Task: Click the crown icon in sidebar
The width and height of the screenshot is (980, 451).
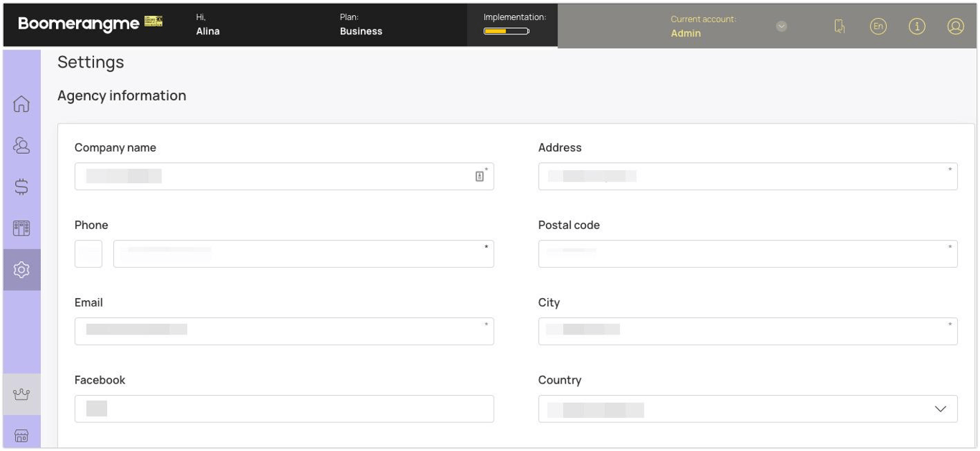Action: (x=22, y=394)
